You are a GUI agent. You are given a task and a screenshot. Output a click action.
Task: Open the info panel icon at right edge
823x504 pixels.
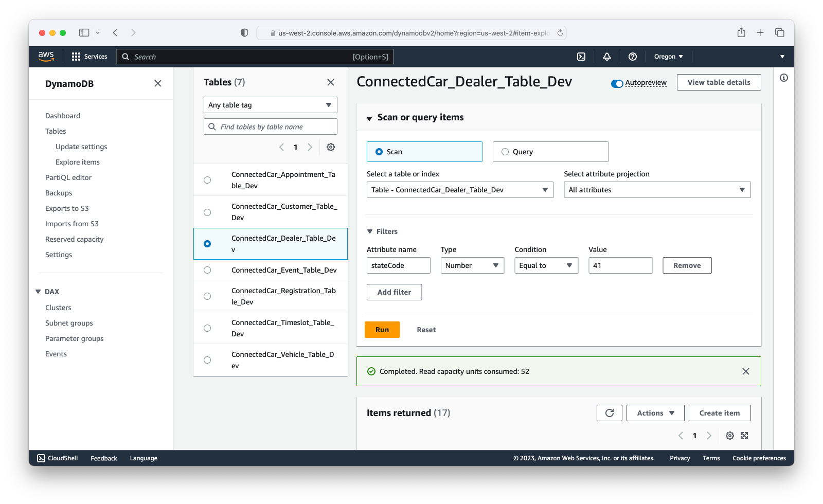click(784, 78)
